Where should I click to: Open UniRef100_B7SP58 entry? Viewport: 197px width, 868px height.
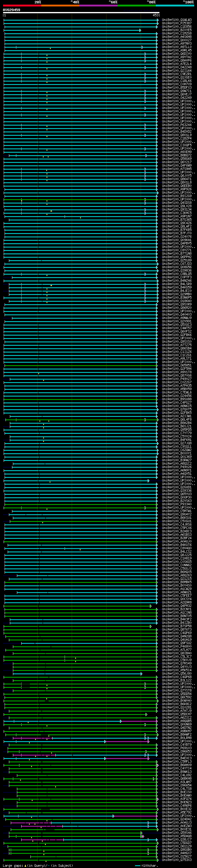[x=177, y=626]
